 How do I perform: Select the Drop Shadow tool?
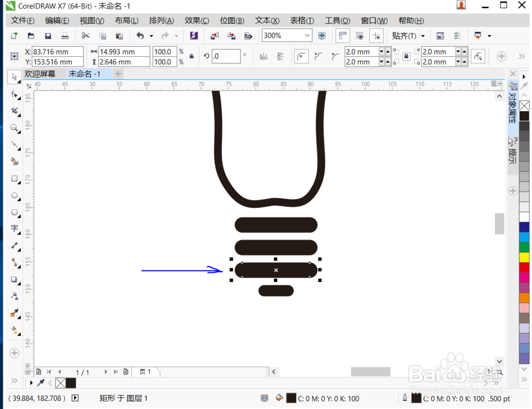(14, 279)
